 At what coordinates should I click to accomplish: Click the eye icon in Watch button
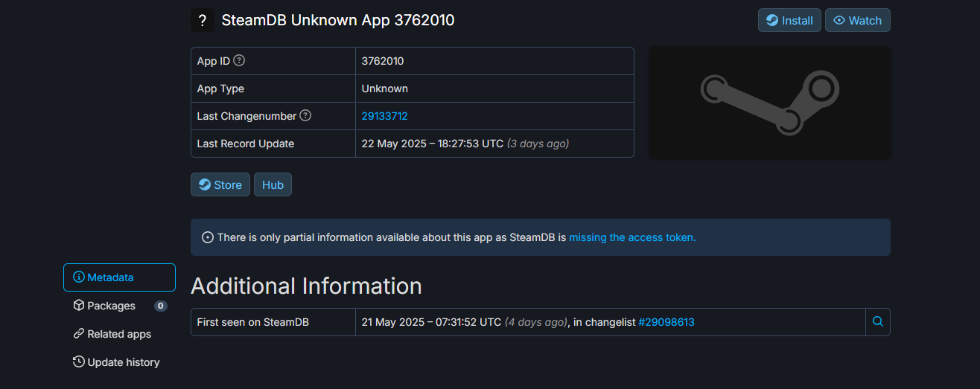point(839,20)
